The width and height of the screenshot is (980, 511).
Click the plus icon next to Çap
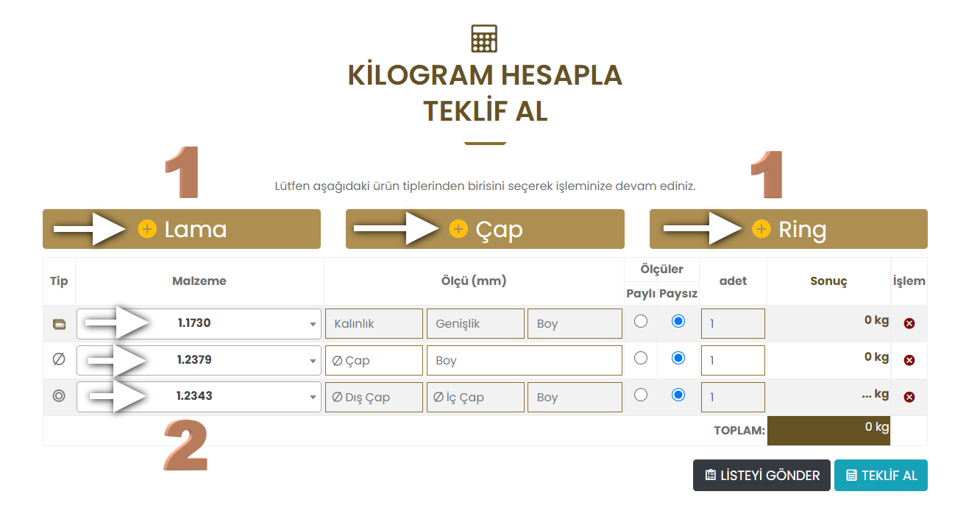coord(458,229)
